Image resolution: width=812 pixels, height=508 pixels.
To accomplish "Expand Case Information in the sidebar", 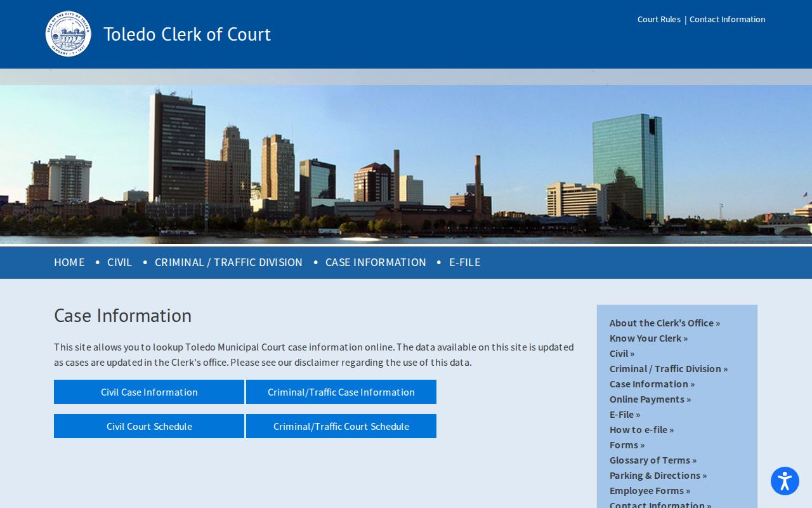I will click(652, 384).
